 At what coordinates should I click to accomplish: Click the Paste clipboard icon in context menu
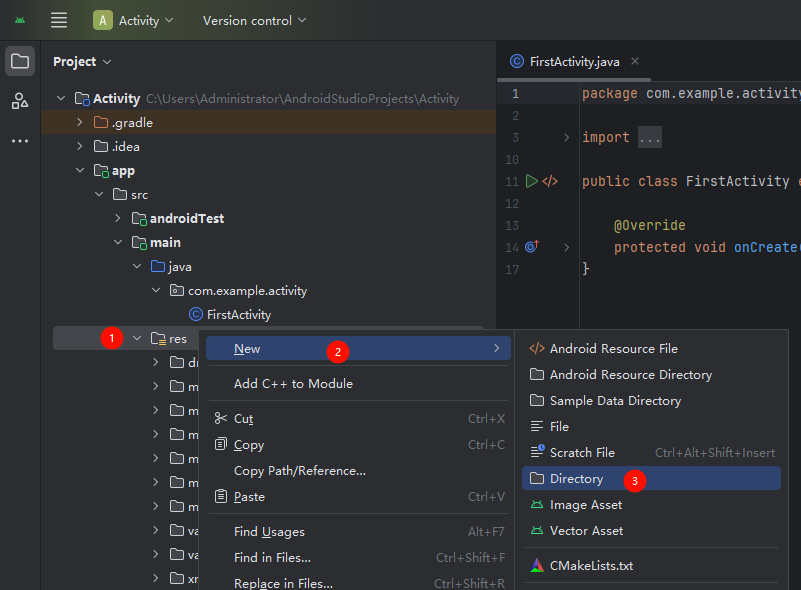[221, 496]
